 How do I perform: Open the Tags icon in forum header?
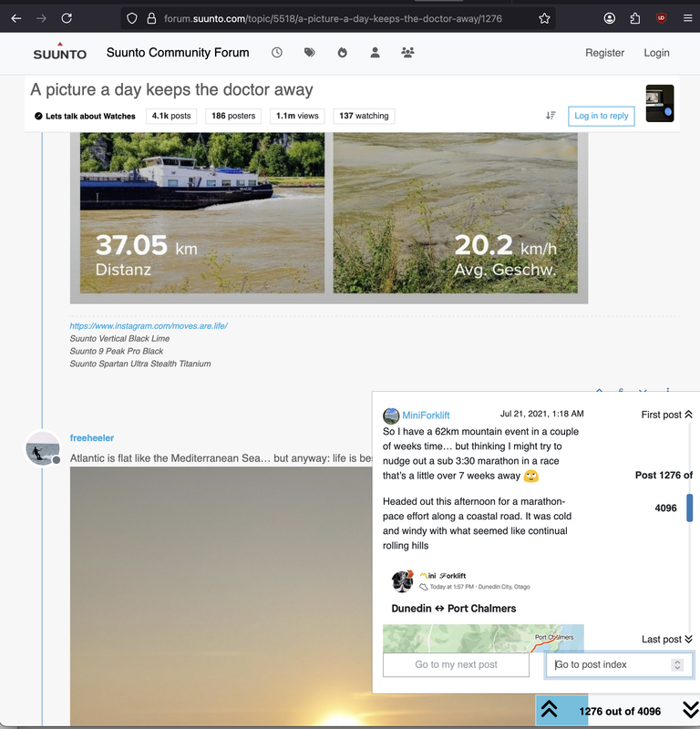point(309,53)
